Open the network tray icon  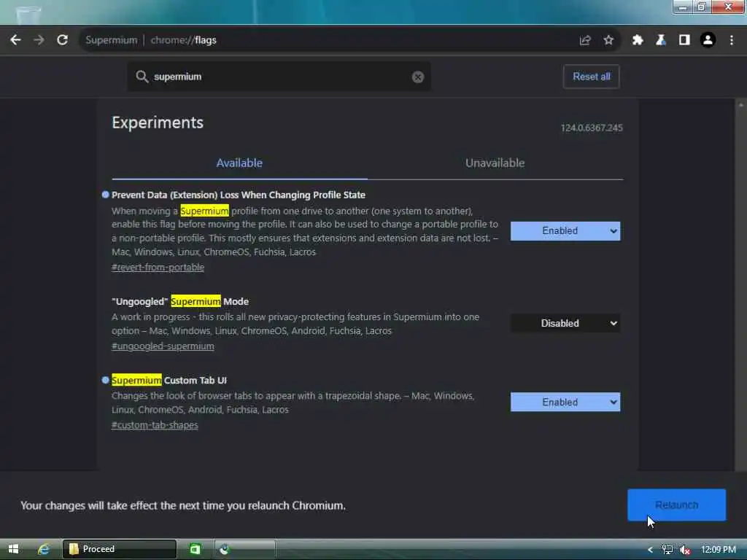667,550
